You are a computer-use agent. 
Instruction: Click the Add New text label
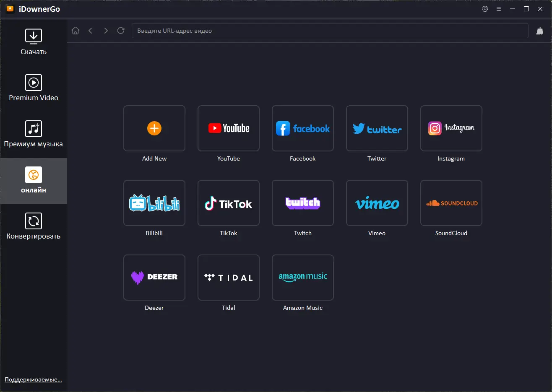pos(154,158)
